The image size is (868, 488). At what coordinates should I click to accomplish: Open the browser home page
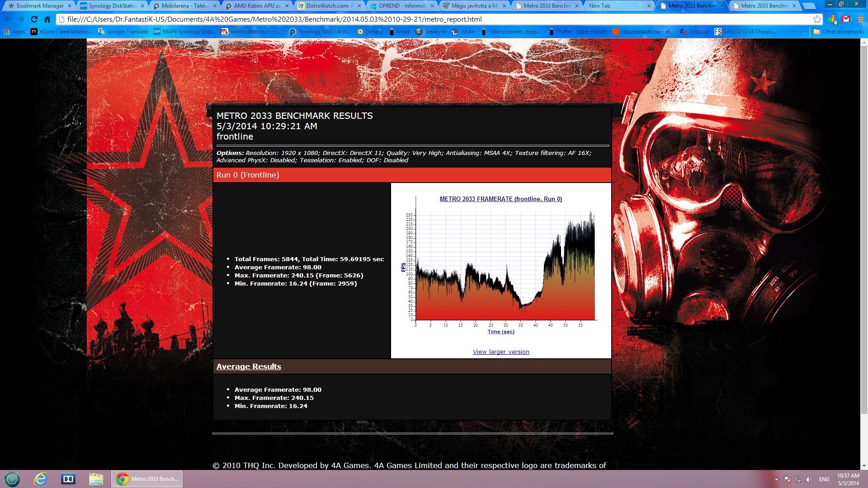[x=47, y=19]
